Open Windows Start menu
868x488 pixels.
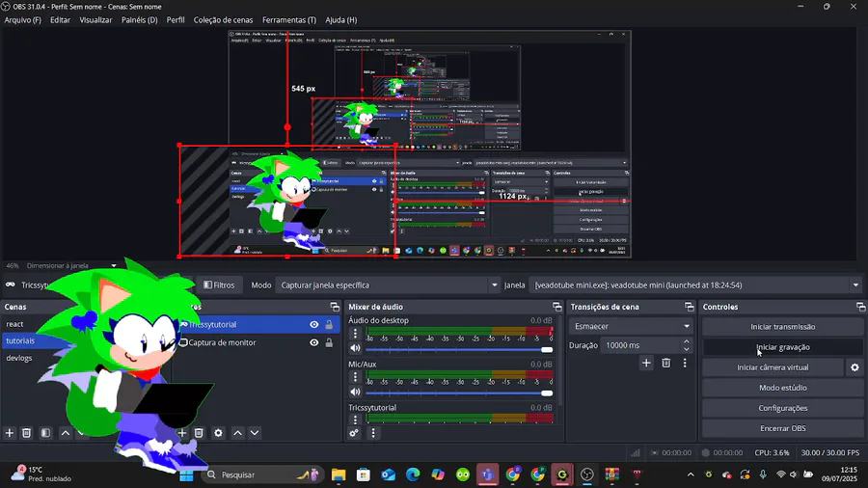coord(186,474)
